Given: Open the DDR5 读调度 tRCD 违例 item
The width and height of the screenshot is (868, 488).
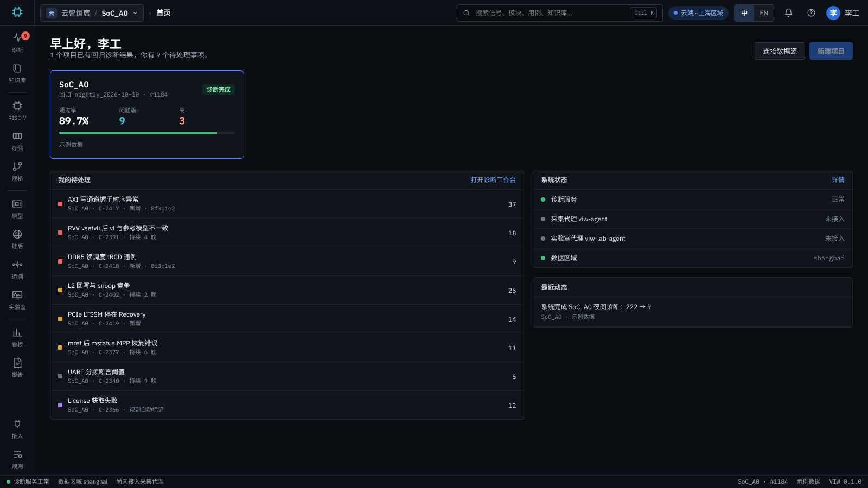Looking at the screenshot, I should pos(287,261).
